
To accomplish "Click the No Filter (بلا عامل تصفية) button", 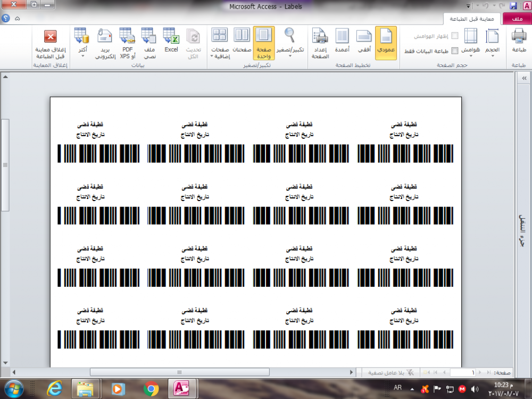I will [391, 372].
